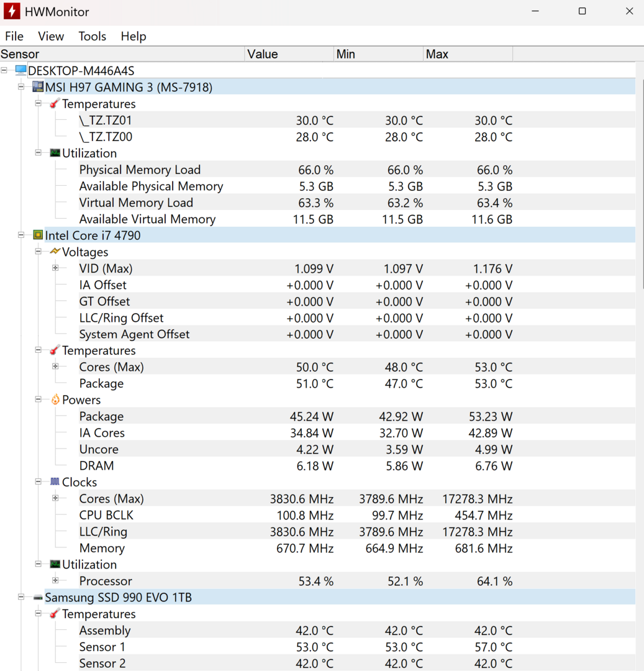Collapse the DESKTOP-M446A4S root node
Viewport: 644px width, 671px height.
(4, 70)
